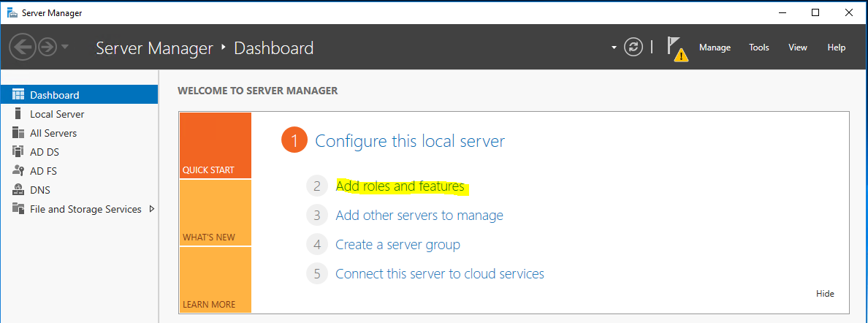This screenshot has width=868, height=323.
Task: Minimize the Server Manager window
Action: tap(782, 12)
